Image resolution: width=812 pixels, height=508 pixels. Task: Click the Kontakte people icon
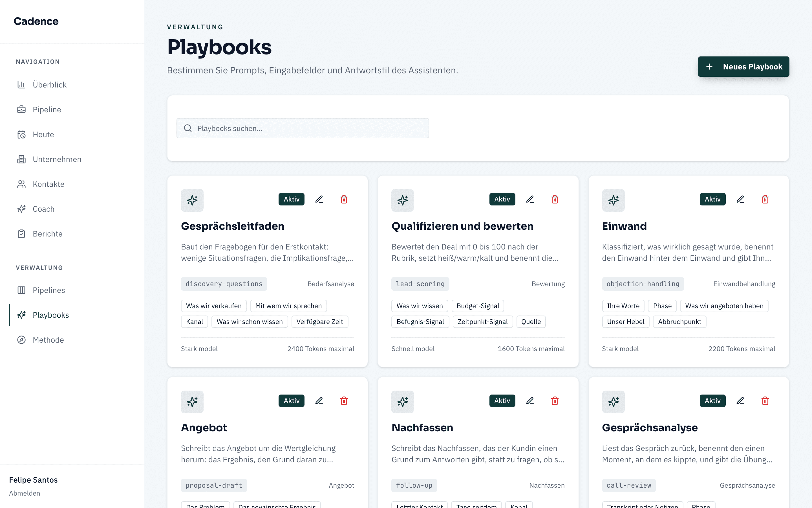click(x=21, y=184)
